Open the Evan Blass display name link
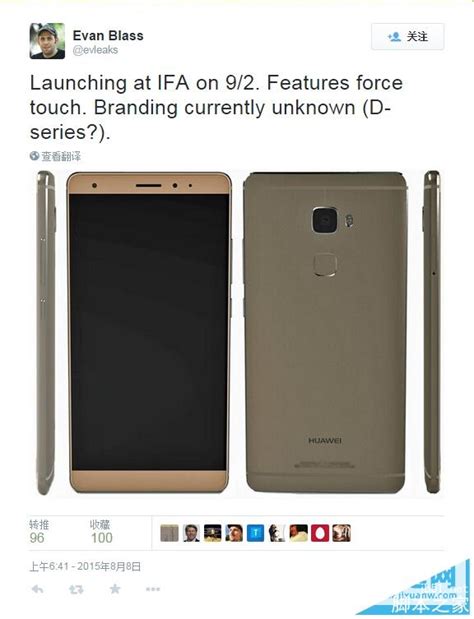 pos(108,36)
